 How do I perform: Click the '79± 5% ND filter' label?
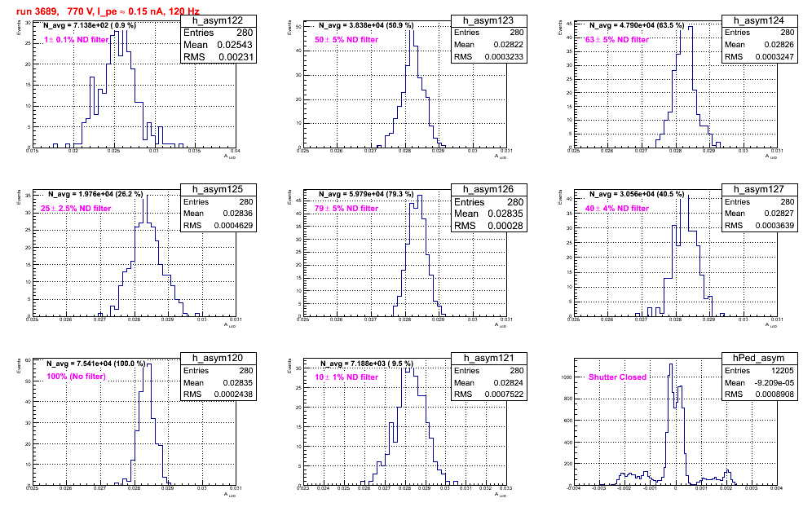(346, 208)
